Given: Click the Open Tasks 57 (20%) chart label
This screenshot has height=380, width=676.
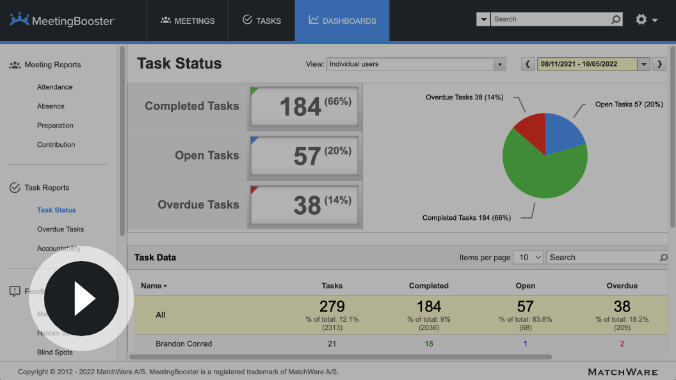Looking at the screenshot, I should click(x=629, y=104).
